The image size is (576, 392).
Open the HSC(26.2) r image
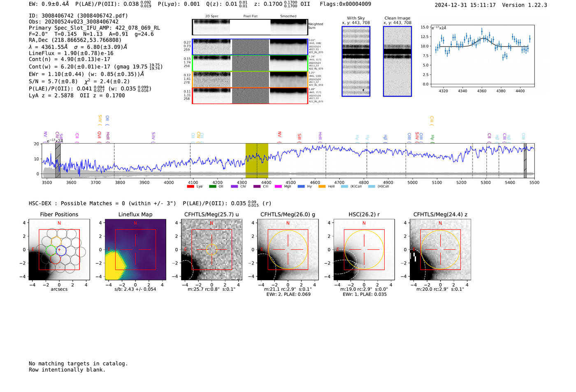click(364, 250)
